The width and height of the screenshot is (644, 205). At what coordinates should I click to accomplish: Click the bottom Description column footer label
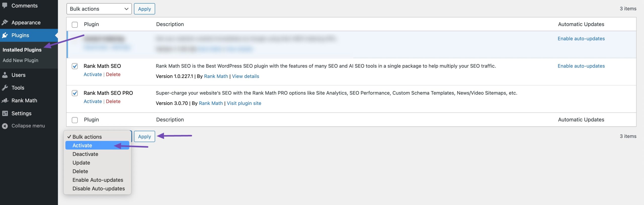(170, 120)
